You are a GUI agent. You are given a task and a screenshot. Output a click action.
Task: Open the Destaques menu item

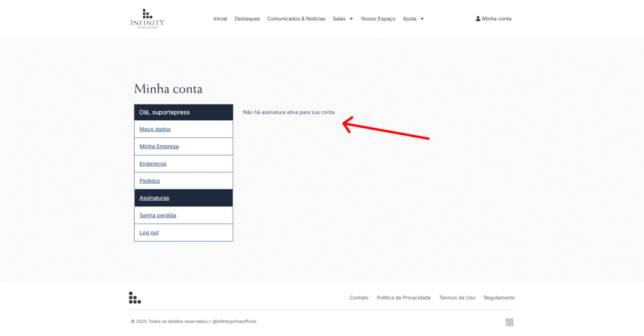247,19
